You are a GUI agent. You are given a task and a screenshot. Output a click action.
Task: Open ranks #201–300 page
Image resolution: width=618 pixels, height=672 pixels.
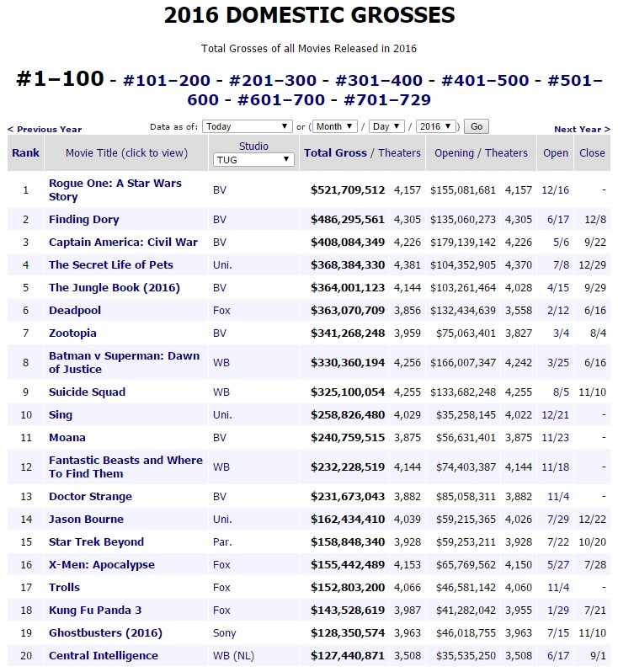pos(273,81)
